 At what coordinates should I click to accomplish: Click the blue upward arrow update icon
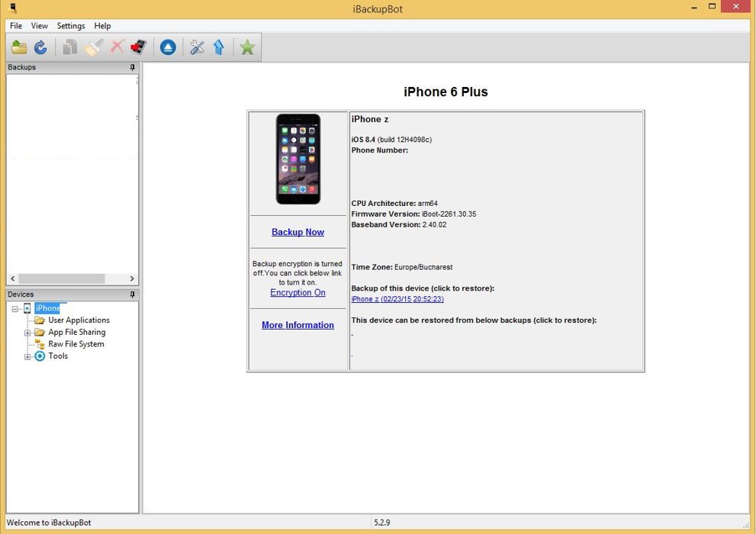(219, 47)
